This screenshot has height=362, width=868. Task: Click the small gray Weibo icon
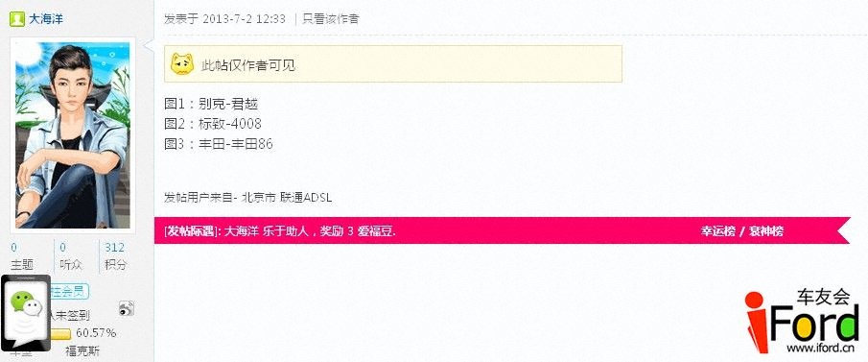pyautogui.click(x=127, y=308)
